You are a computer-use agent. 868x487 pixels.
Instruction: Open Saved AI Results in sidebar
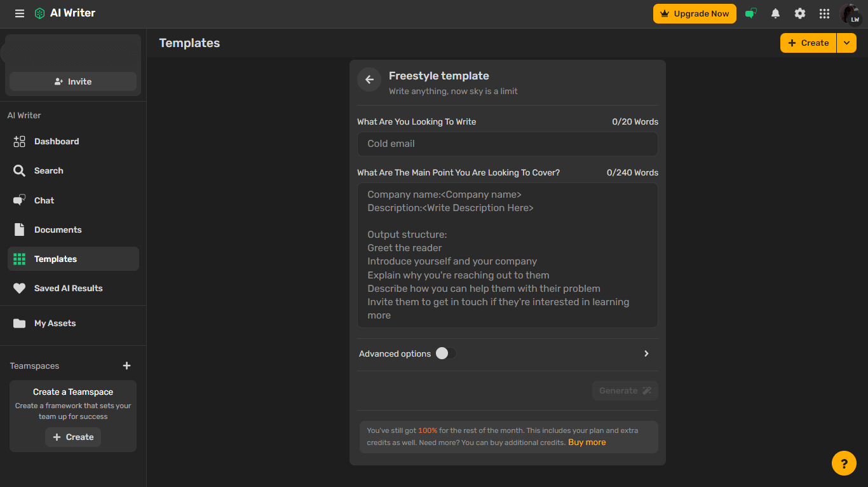click(x=73, y=288)
